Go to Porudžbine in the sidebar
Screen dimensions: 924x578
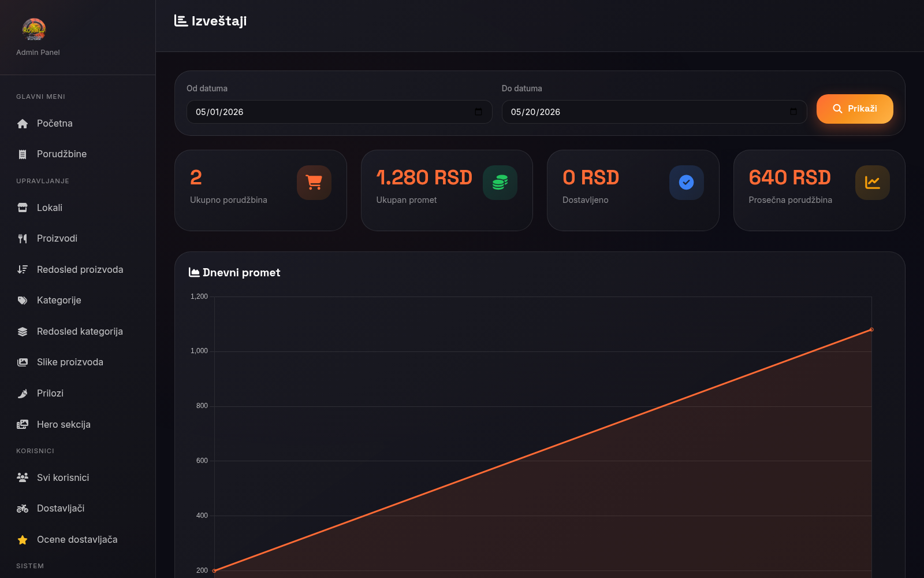(x=77, y=154)
